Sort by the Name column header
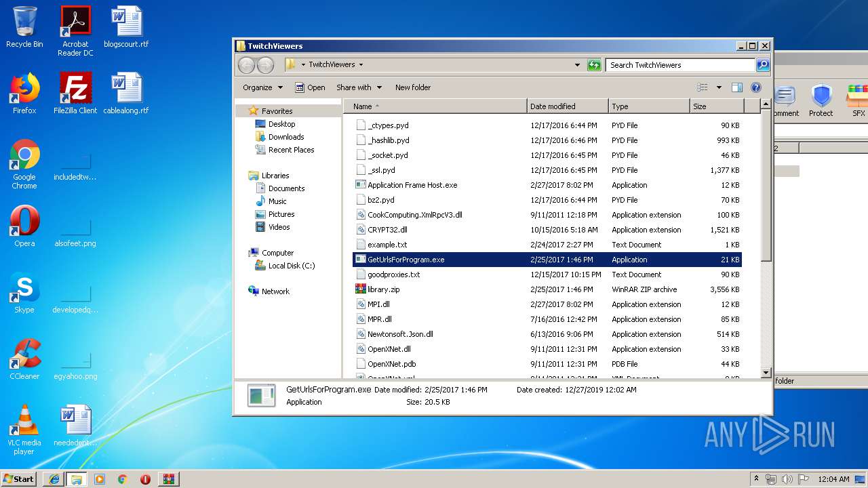The width and height of the screenshot is (868, 488). pyautogui.click(x=435, y=106)
